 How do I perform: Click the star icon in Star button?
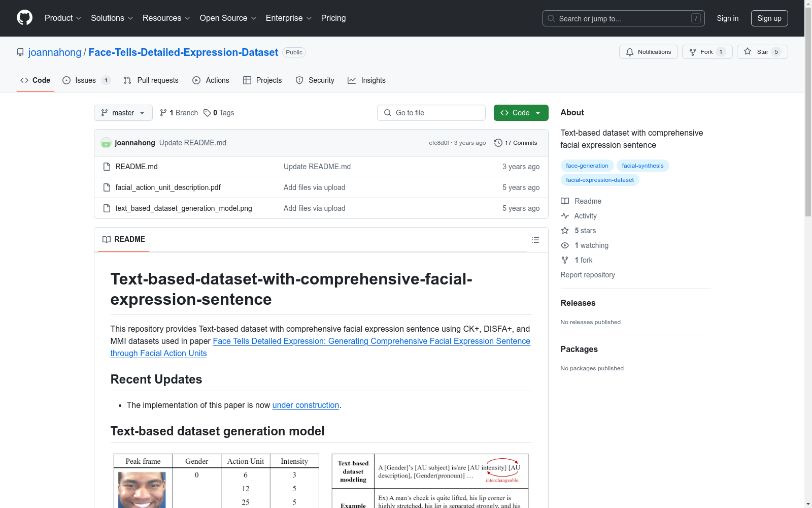point(748,52)
